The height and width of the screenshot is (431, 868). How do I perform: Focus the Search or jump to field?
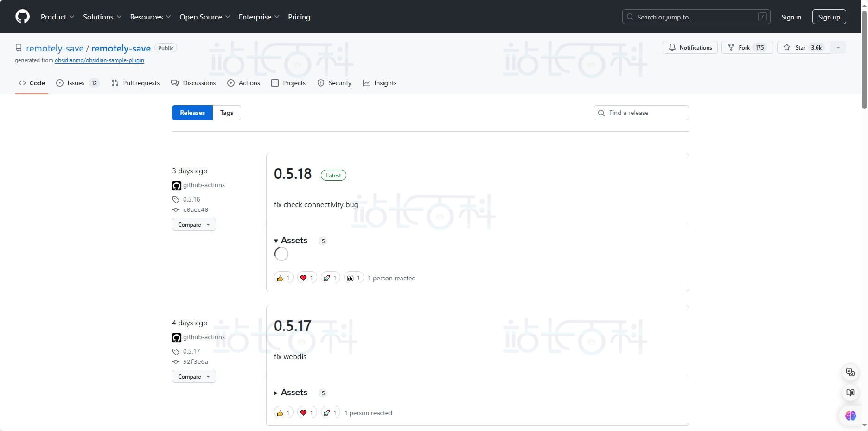coord(696,17)
